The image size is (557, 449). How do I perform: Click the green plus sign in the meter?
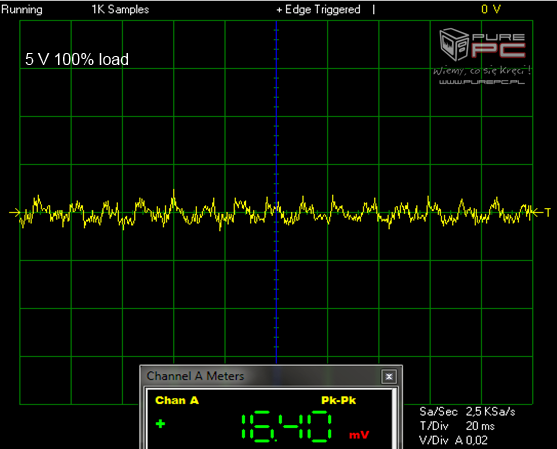161,423
